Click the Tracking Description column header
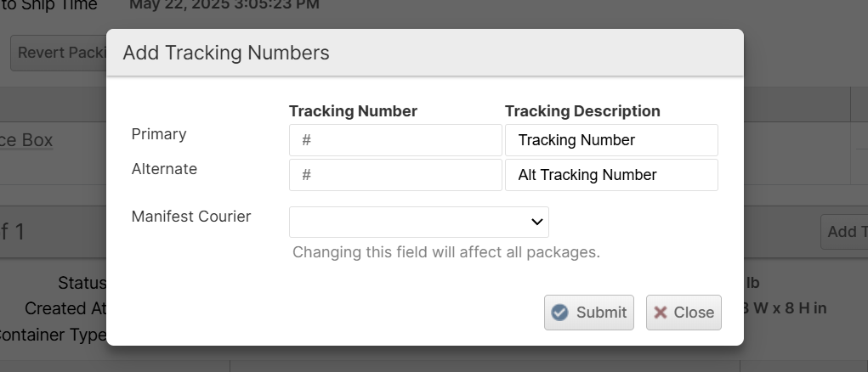 582,111
